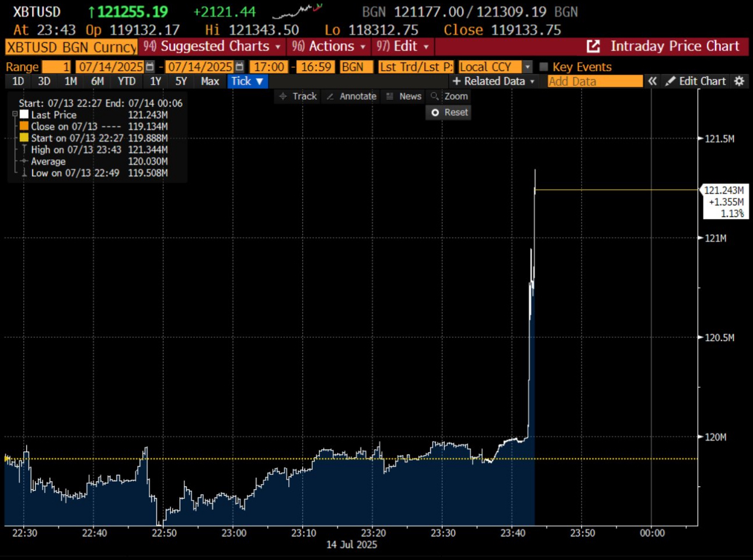This screenshot has width=753, height=560.
Task: Click the BGN pricing source field
Action: pyautogui.click(x=356, y=67)
